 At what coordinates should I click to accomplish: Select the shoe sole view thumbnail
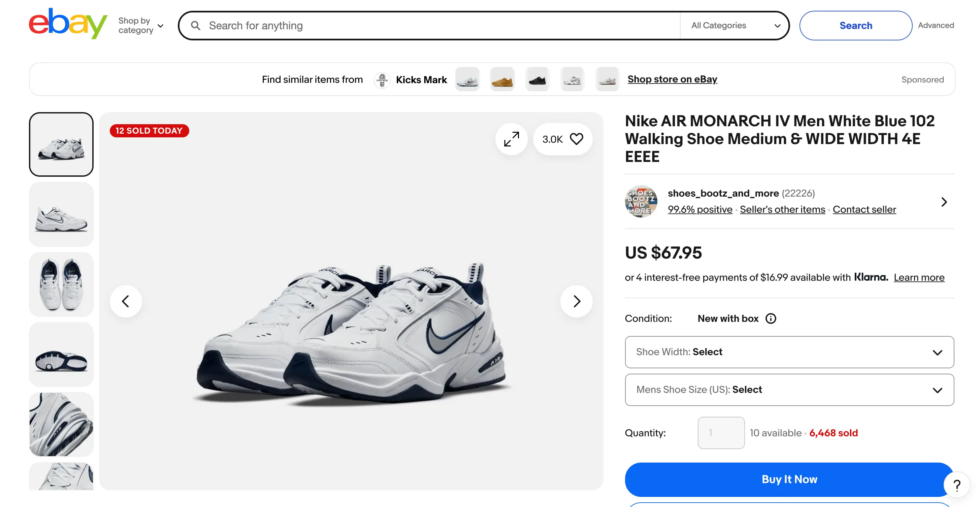[61, 354]
